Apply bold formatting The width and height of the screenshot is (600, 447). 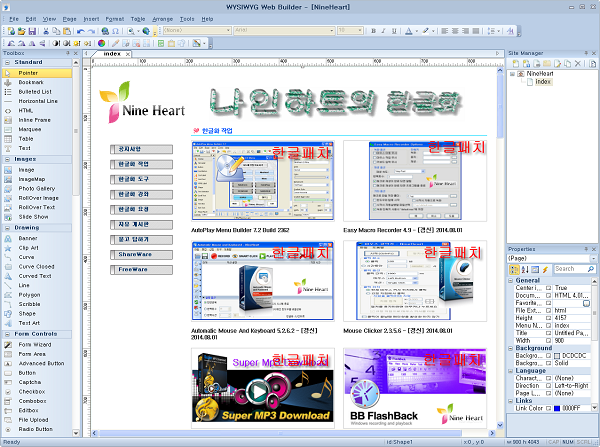click(373, 31)
